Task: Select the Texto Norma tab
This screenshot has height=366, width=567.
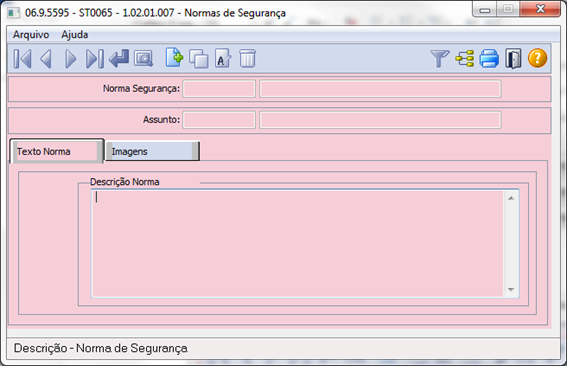Action: click(57, 151)
